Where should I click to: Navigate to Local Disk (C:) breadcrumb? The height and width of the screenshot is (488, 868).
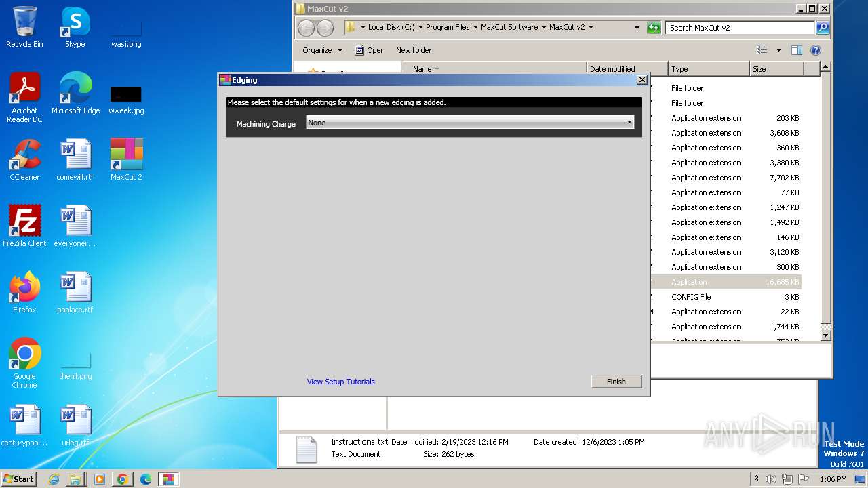click(391, 28)
